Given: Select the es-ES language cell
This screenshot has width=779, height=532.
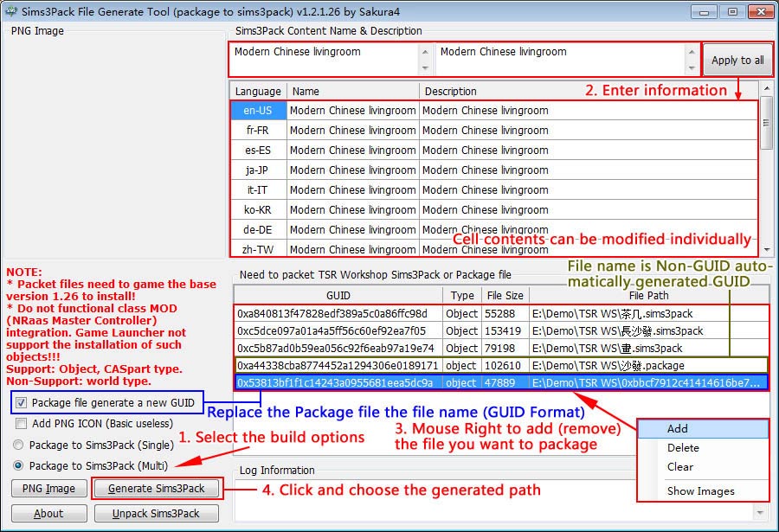Looking at the screenshot, I should coord(258,150).
